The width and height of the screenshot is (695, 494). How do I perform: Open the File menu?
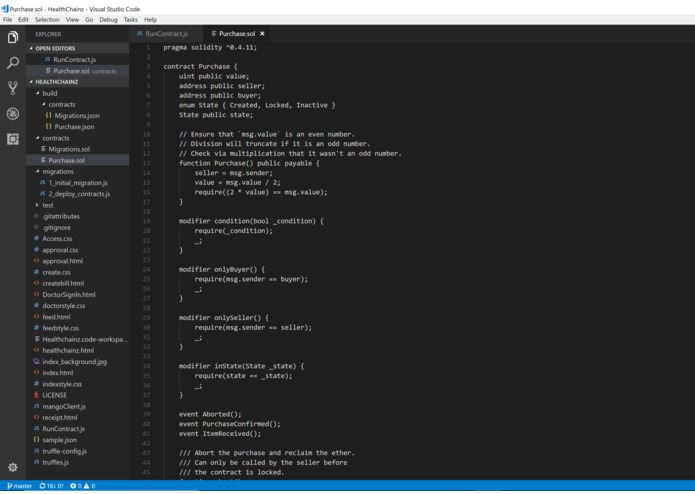[8, 19]
